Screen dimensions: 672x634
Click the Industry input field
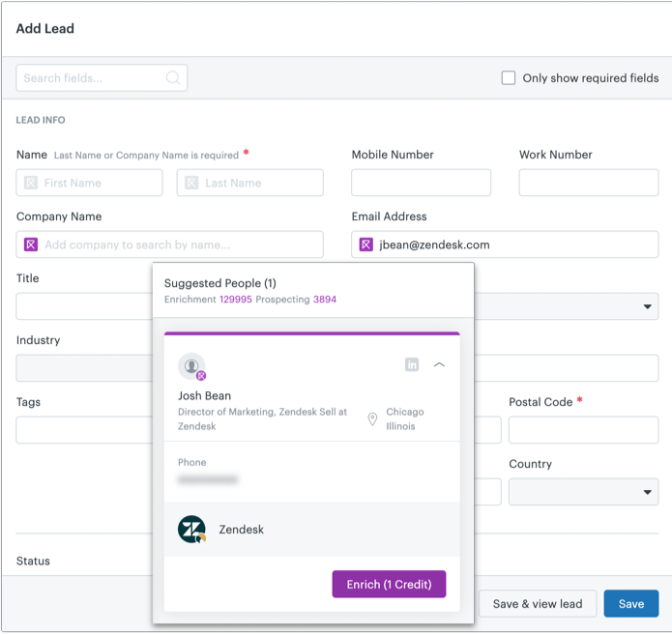[x=84, y=368]
